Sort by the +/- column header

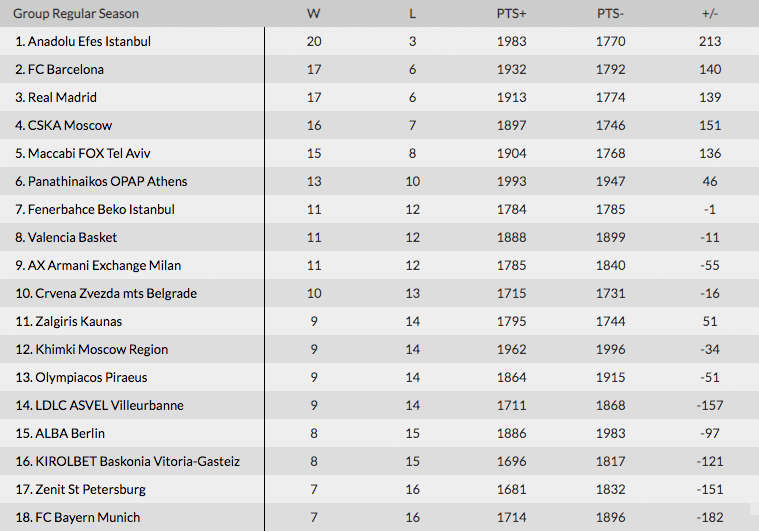[711, 14]
